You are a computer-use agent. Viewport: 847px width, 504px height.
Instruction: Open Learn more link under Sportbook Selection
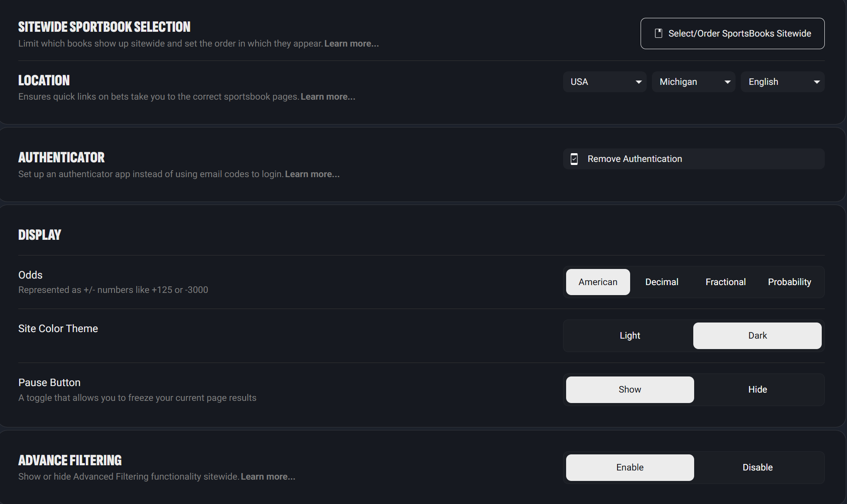pos(351,44)
